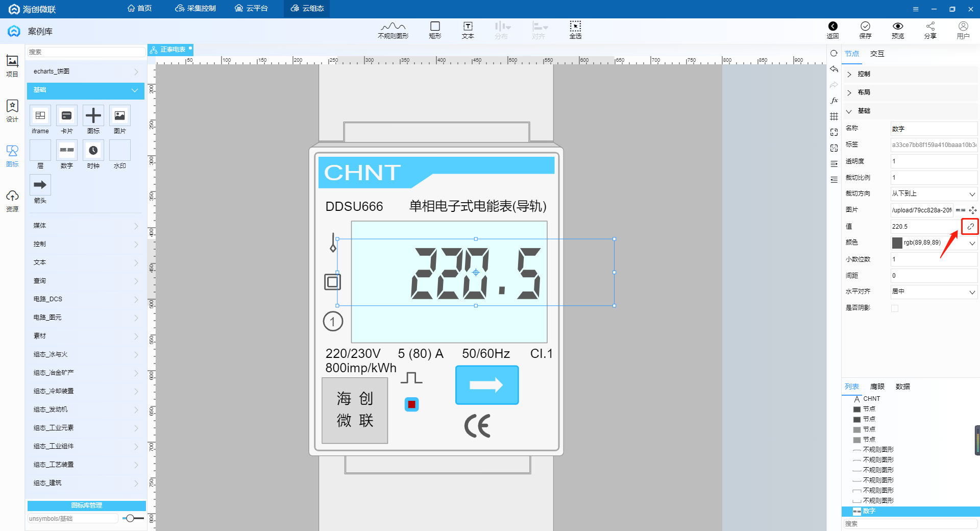980x531 pixels.
Task: Click the 间距 input field
Action: [x=934, y=276]
